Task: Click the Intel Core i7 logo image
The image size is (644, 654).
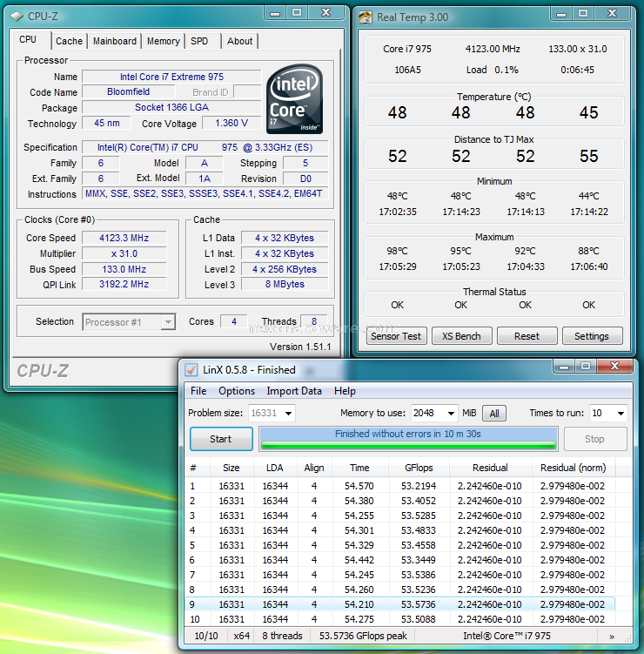Action: (x=295, y=99)
